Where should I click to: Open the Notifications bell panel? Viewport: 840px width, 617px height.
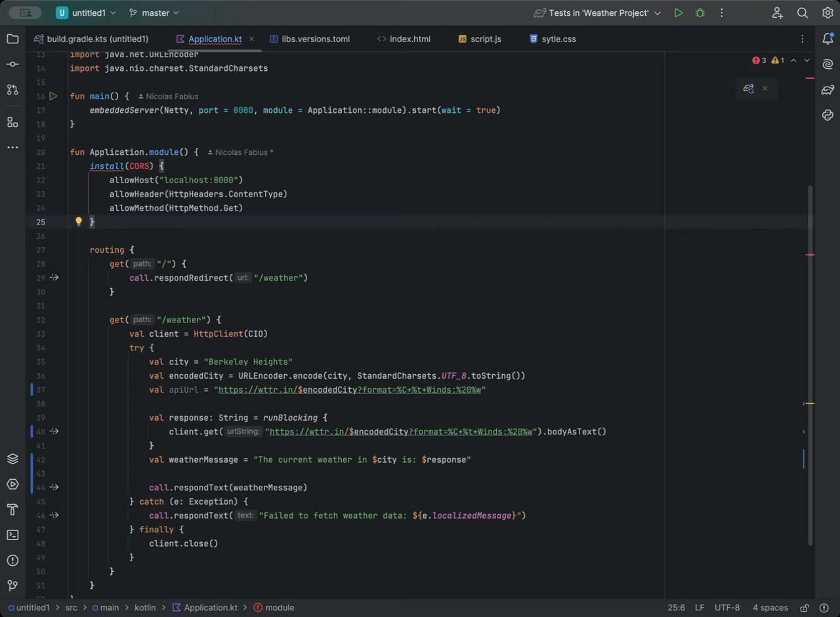[x=828, y=39]
